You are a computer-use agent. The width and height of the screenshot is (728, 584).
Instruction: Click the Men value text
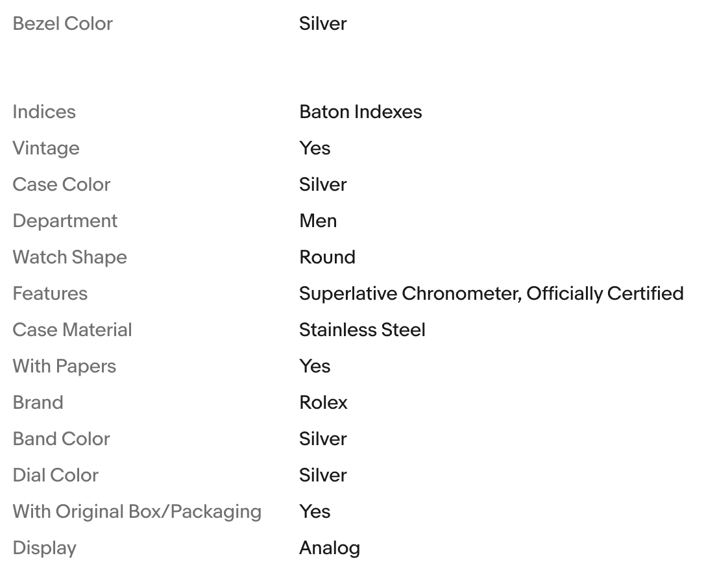pos(318,221)
